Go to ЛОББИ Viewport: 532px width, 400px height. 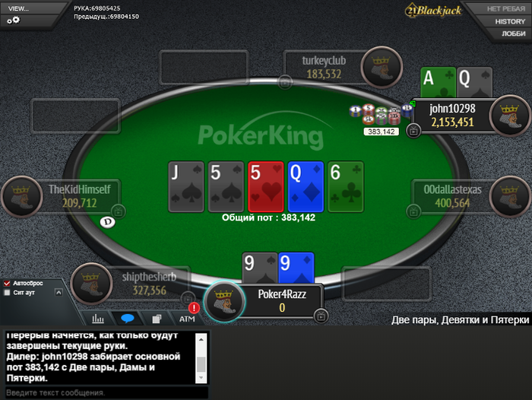point(513,33)
